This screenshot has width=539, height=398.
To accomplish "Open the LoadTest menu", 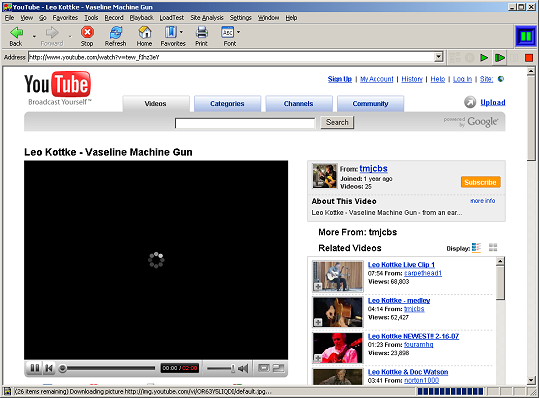I will pos(172,18).
